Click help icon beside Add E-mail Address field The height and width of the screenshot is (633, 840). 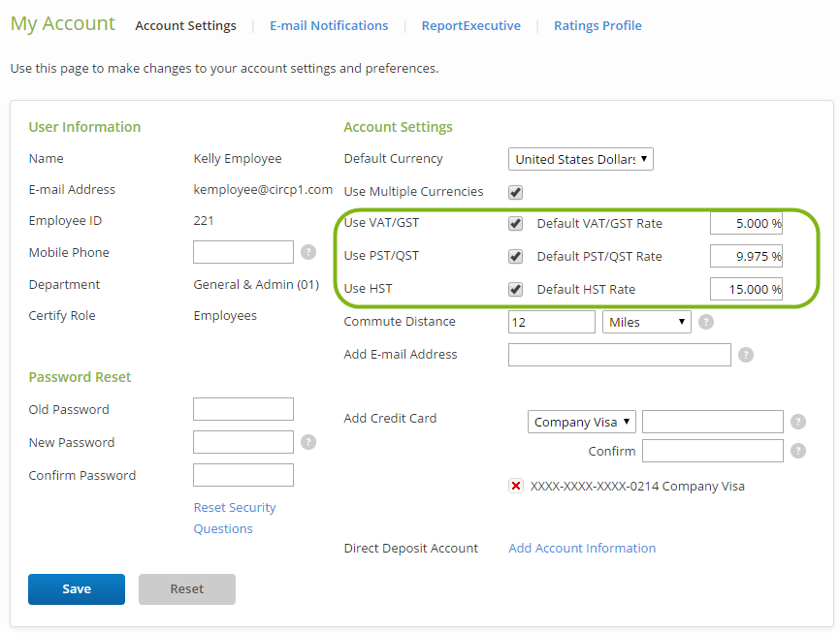[x=746, y=355]
